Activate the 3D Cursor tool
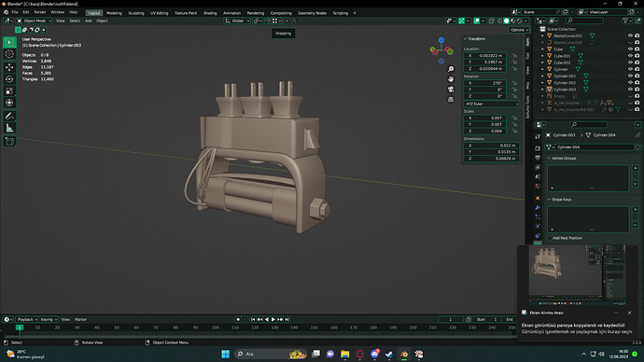Image resolution: width=644 pixels, height=362 pixels. click(x=9, y=54)
